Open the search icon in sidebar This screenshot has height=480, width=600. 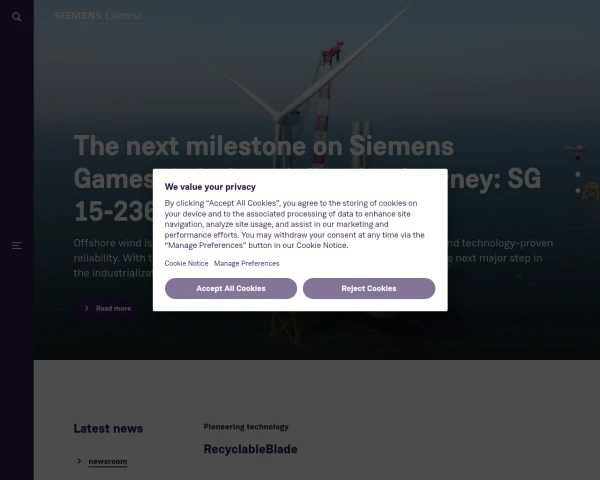tap(16, 17)
